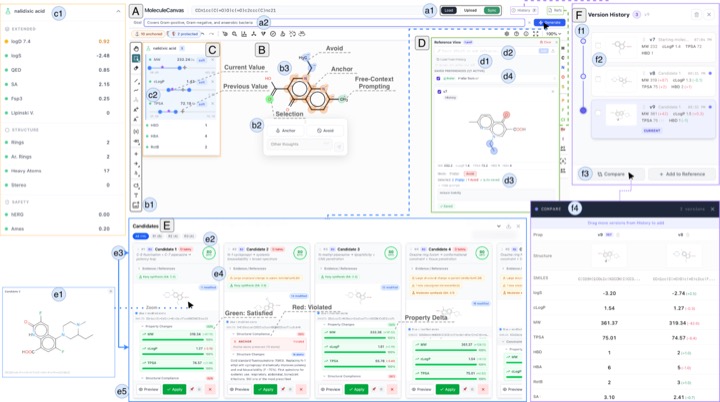Select the Br atom in the element palette
This screenshot has height=402, width=720.
pos(563,130)
